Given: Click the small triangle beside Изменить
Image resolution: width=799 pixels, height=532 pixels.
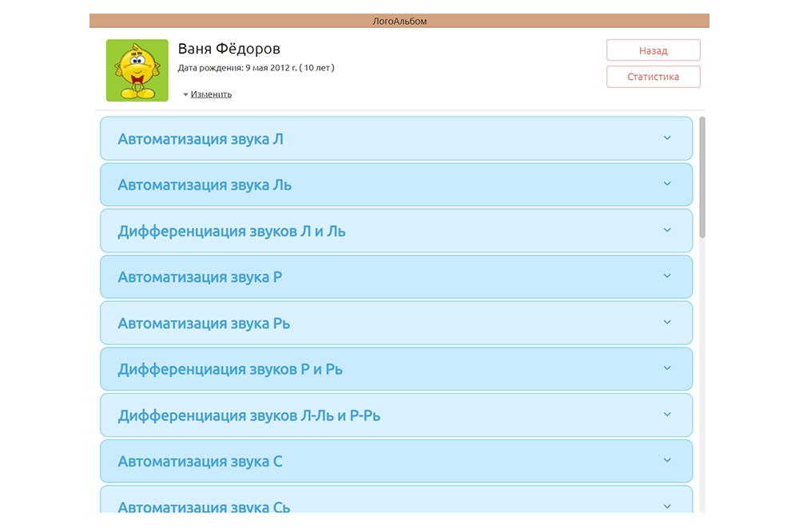Looking at the screenshot, I should (185, 94).
